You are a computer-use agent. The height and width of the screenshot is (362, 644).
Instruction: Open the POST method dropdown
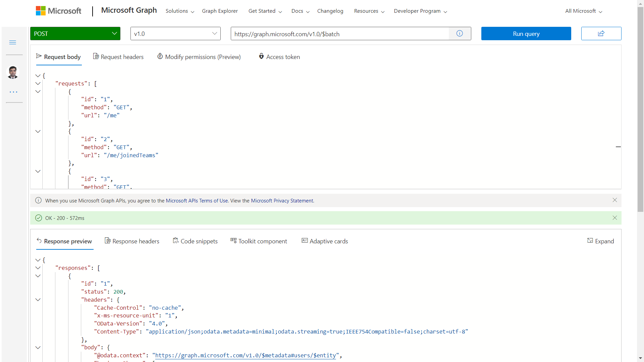point(75,34)
